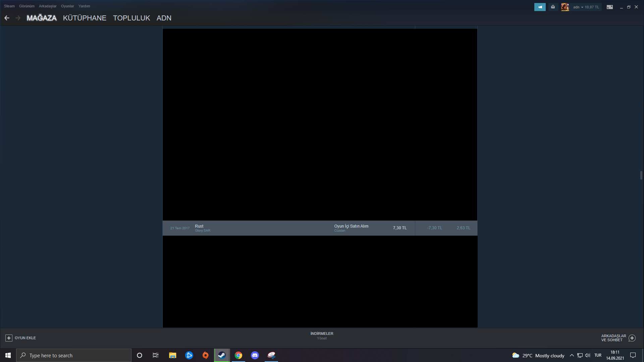Click the plus icon beside Oyun Ekle
Viewport: 644px width, 362px height.
(x=9, y=338)
